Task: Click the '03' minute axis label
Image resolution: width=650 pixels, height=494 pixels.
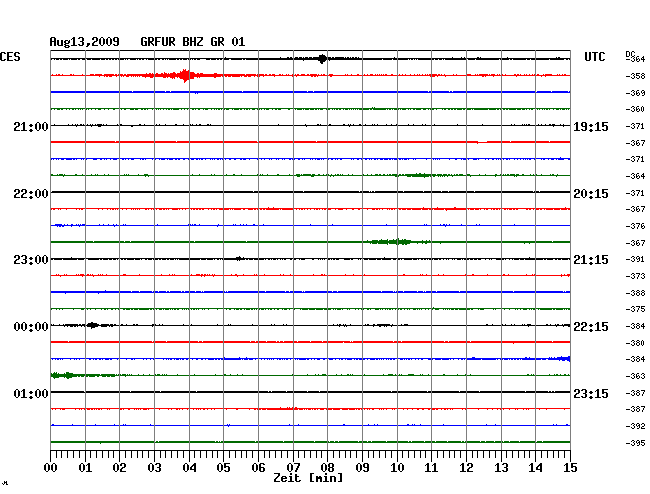Action: 154,468
